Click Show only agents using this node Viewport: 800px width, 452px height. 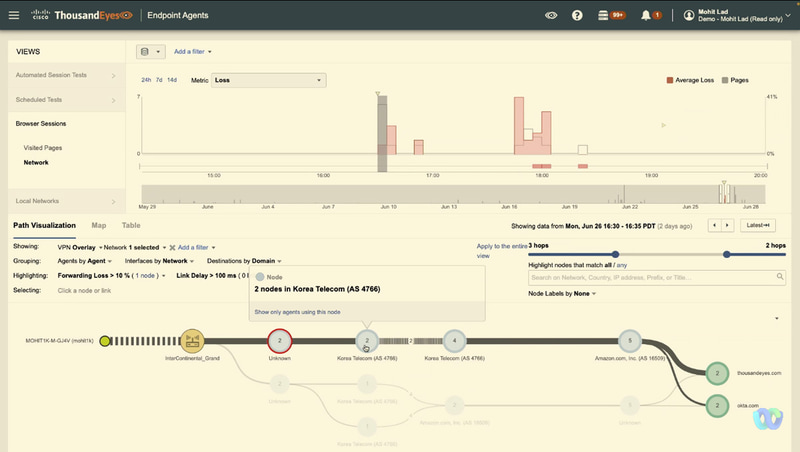coord(297,312)
